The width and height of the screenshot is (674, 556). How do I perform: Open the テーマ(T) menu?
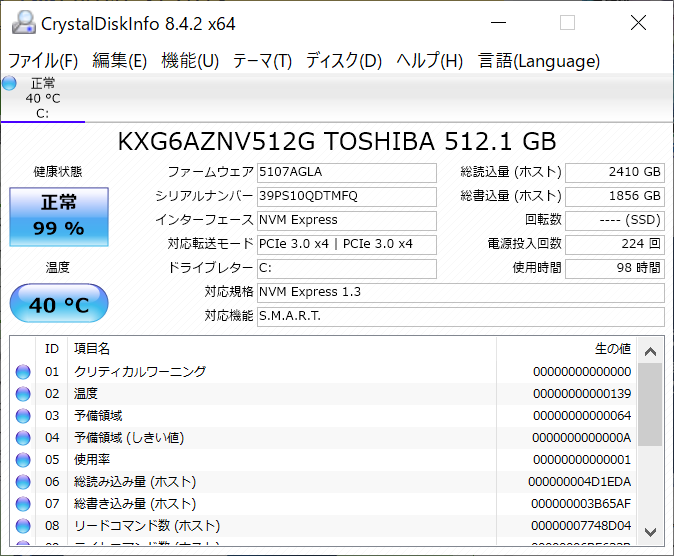pos(262,61)
